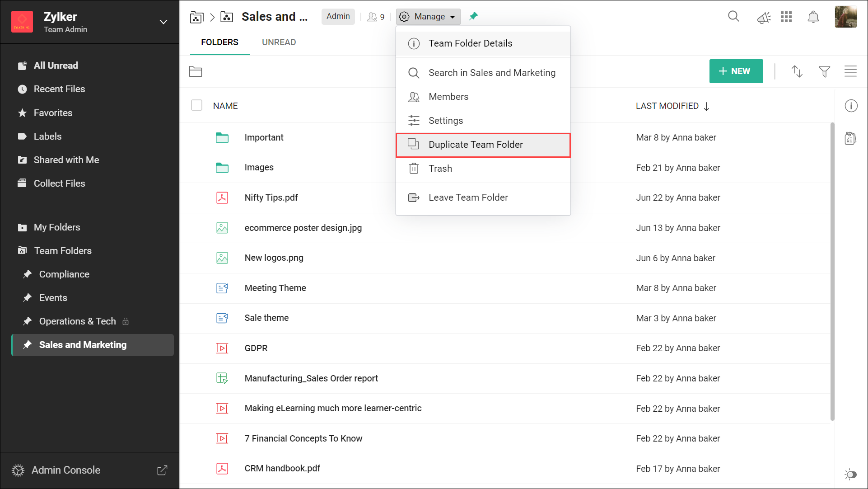Click the pin icon beside Manage

[x=473, y=16]
